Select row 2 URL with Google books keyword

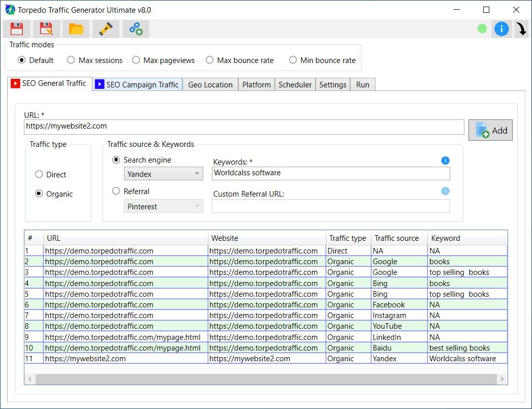pos(126,262)
